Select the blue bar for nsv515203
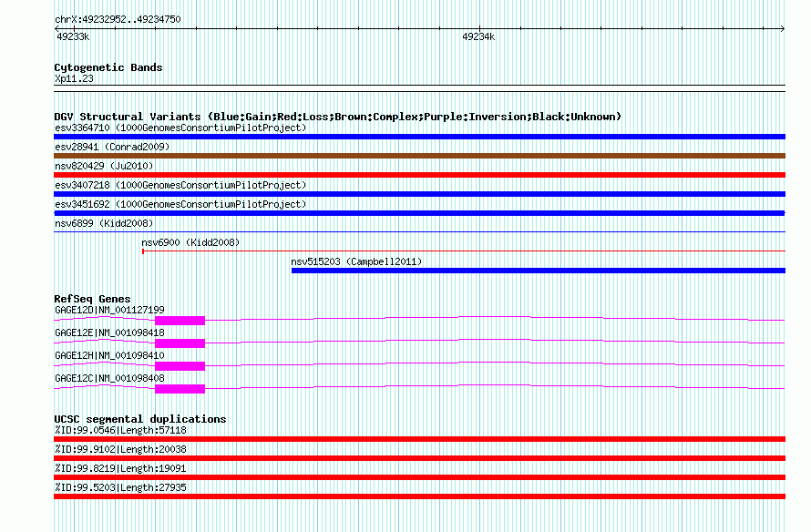 [539, 271]
